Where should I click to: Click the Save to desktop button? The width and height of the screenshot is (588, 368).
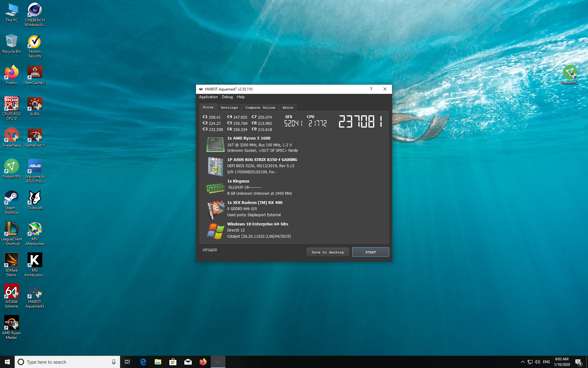point(328,252)
